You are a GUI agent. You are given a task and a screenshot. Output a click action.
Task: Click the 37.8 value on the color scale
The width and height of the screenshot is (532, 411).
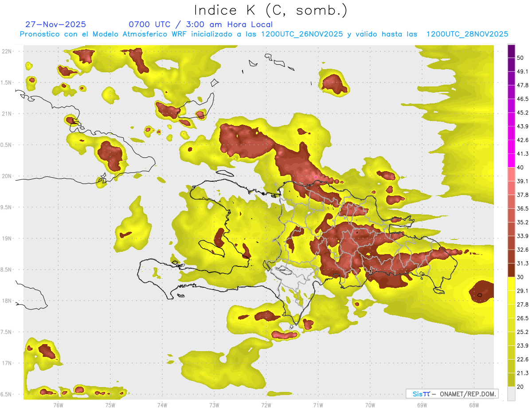pos(523,195)
